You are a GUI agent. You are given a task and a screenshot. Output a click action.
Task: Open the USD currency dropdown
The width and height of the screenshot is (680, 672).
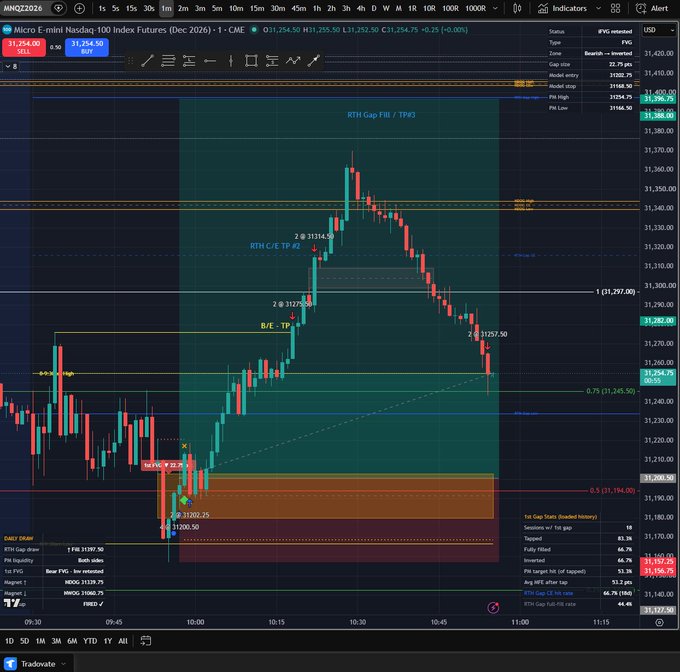[x=658, y=30]
